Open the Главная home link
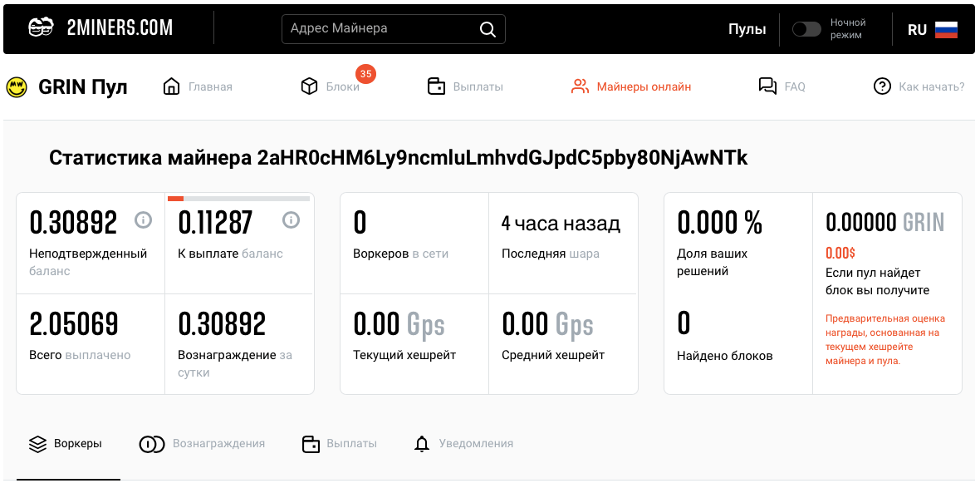The image size is (980, 488). coord(198,86)
